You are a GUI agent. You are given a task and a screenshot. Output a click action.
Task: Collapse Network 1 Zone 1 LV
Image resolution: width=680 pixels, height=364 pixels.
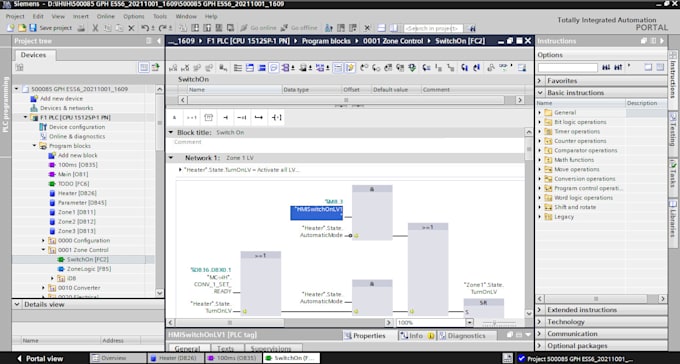coord(170,158)
